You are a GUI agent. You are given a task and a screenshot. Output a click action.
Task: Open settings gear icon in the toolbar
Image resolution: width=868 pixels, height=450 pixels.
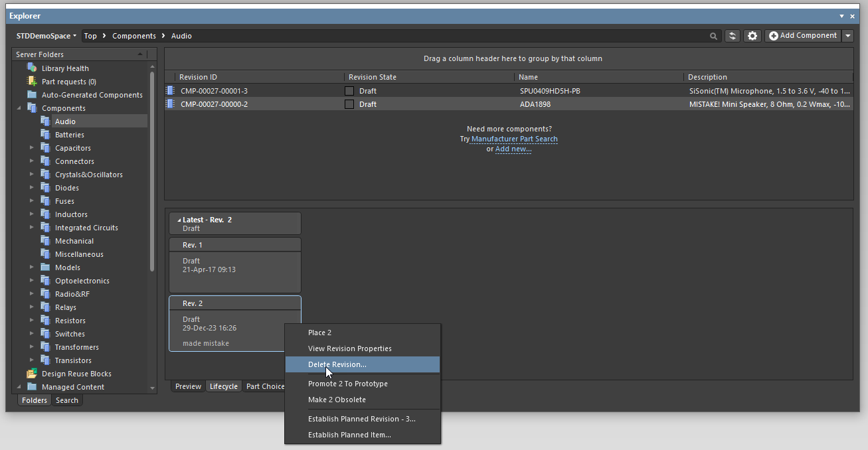click(752, 36)
